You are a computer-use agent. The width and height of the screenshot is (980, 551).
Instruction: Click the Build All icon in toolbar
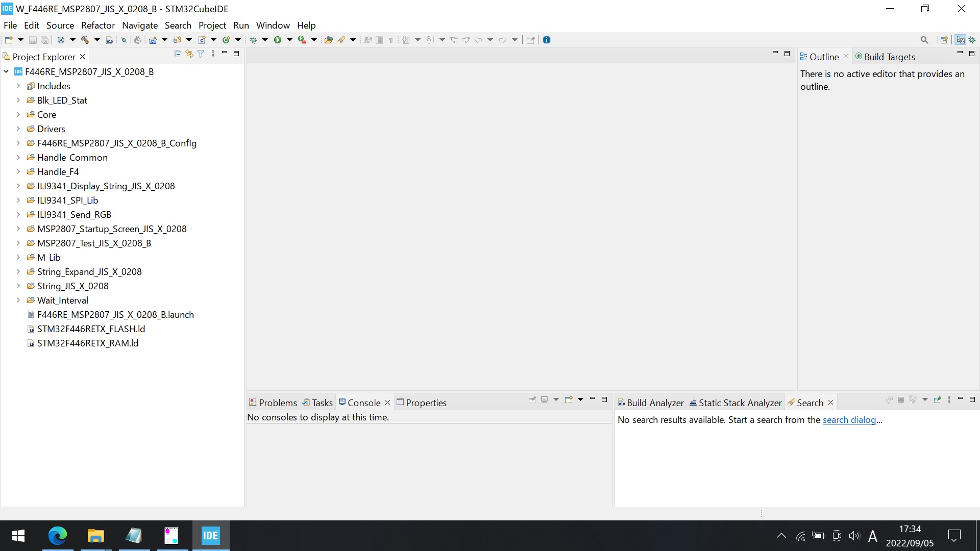click(x=85, y=40)
